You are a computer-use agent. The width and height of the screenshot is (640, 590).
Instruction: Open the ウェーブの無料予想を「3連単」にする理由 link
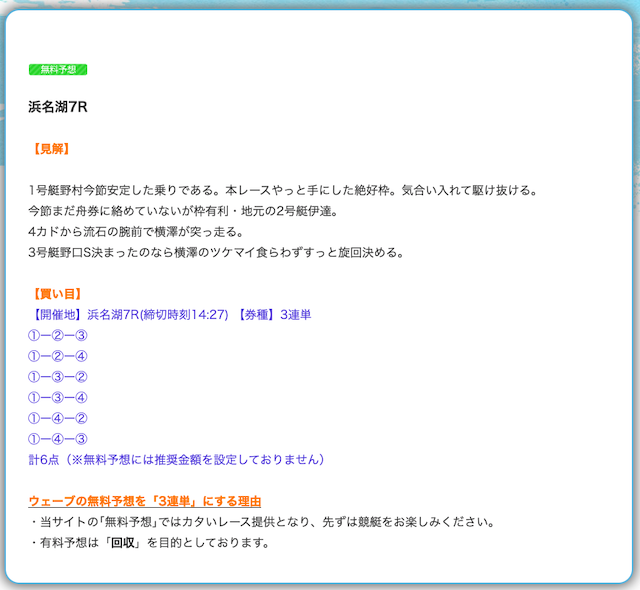pyautogui.click(x=145, y=501)
